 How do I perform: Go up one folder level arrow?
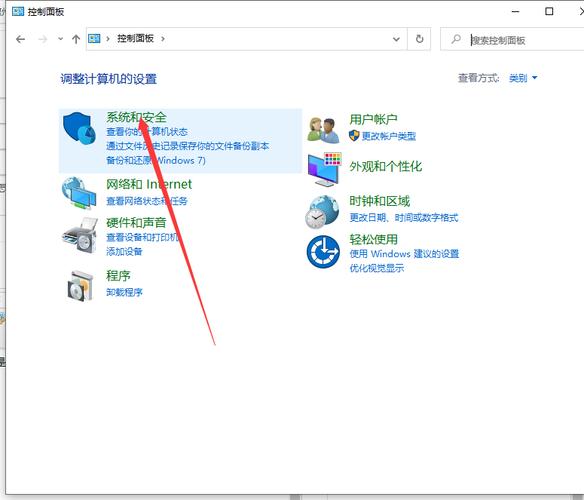tap(76, 39)
